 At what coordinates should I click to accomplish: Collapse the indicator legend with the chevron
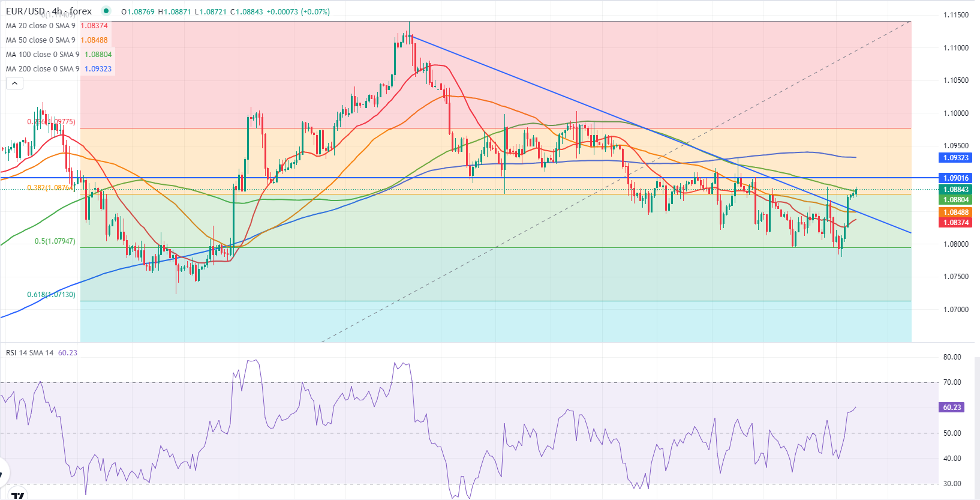pyautogui.click(x=14, y=83)
